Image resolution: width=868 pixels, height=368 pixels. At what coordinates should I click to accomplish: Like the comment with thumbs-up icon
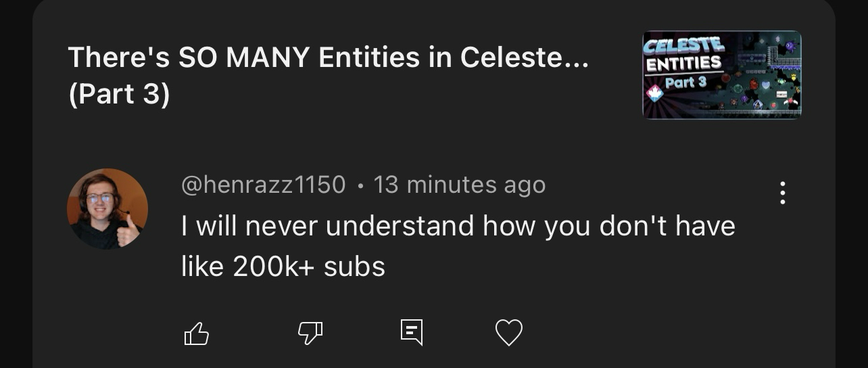197,333
